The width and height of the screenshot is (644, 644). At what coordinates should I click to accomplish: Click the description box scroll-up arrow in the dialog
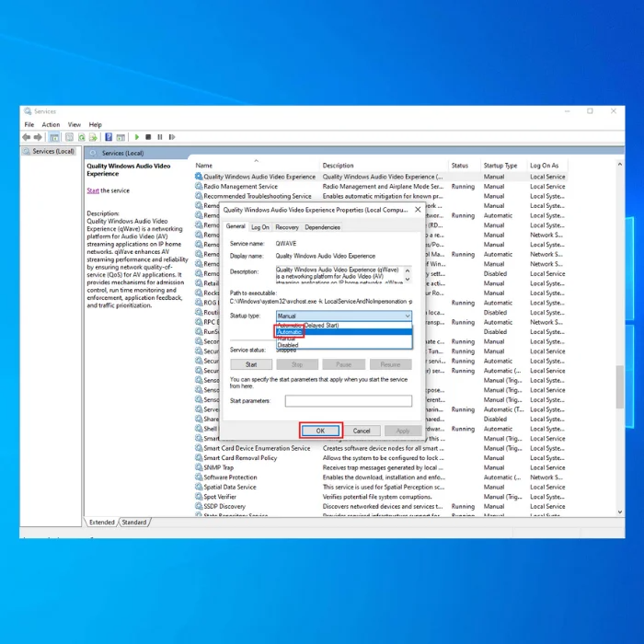(x=408, y=270)
